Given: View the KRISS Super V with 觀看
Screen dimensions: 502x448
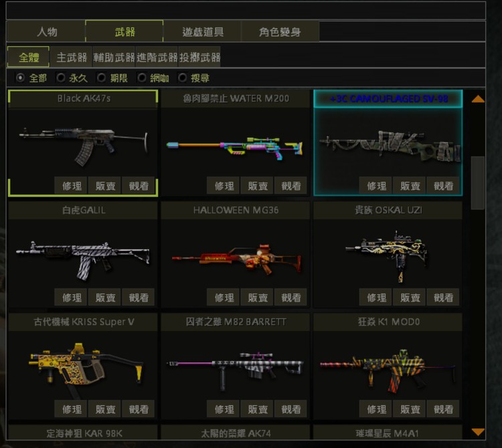Looking at the screenshot, I should click(x=139, y=409).
